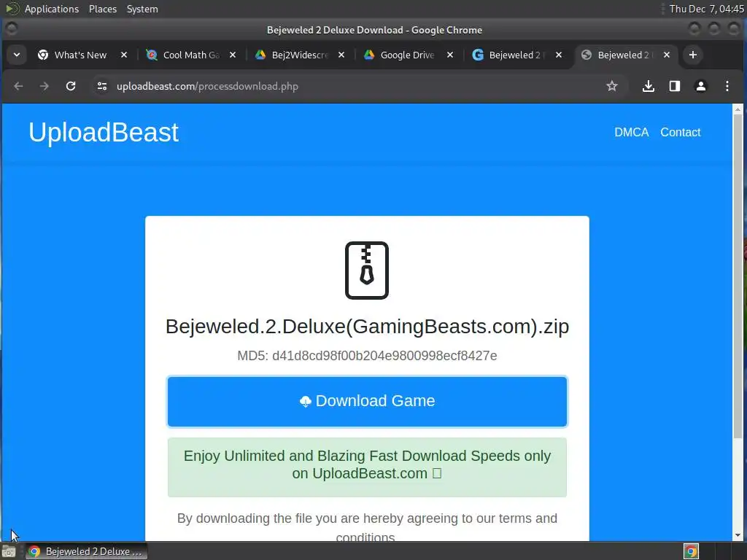Click the terms and conditions agreement text
This screenshot has width=747, height=560.
pyautogui.click(x=367, y=526)
